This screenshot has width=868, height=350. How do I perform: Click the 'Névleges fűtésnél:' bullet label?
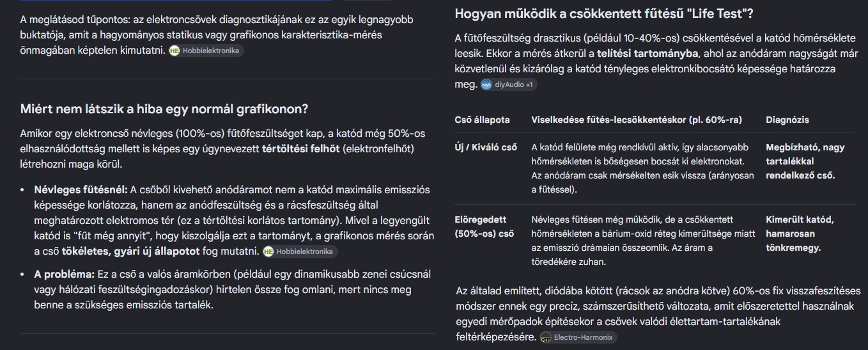pyautogui.click(x=81, y=190)
